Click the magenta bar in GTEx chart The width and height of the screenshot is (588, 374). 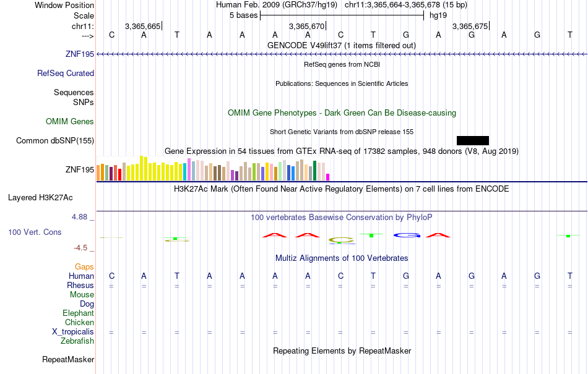click(328, 177)
